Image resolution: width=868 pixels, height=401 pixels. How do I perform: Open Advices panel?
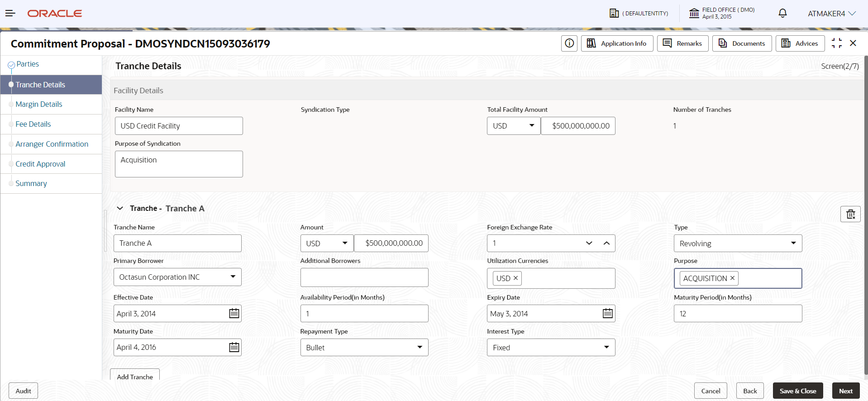(x=800, y=43)
